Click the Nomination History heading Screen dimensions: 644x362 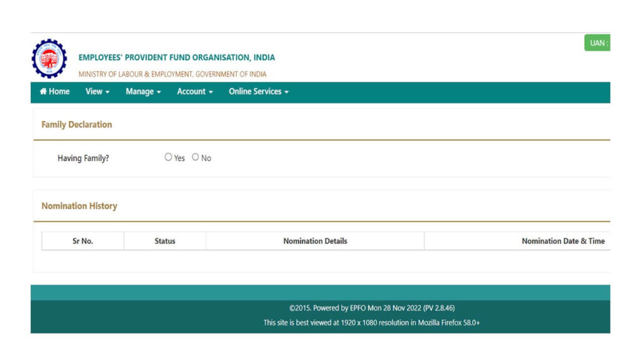tap(79, 206)
